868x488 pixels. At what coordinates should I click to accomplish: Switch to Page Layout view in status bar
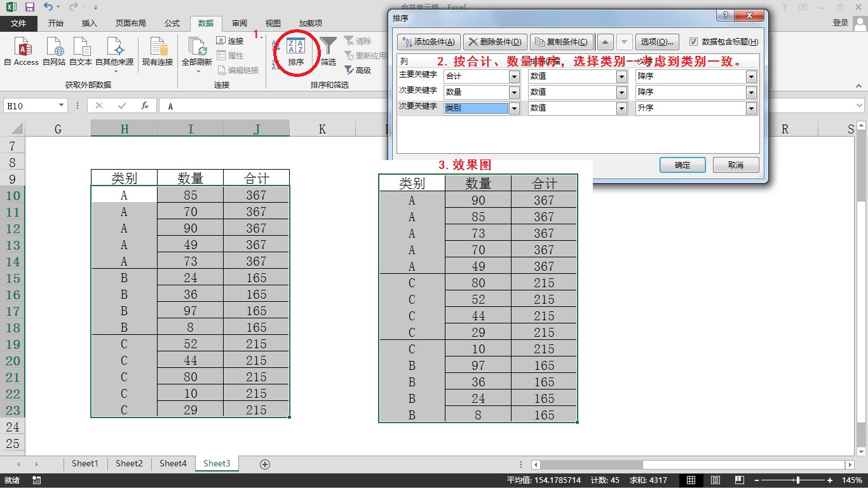pos(715,480)
